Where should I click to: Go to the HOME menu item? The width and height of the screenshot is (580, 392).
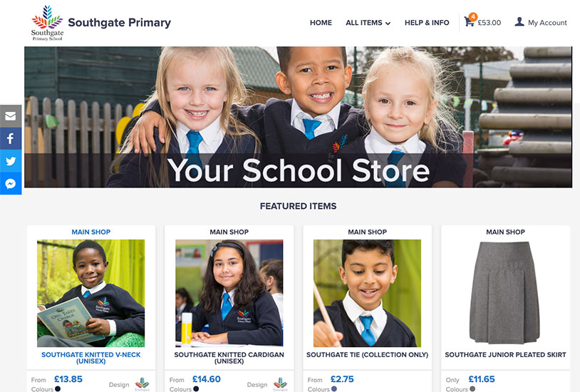tap(321, 23)
